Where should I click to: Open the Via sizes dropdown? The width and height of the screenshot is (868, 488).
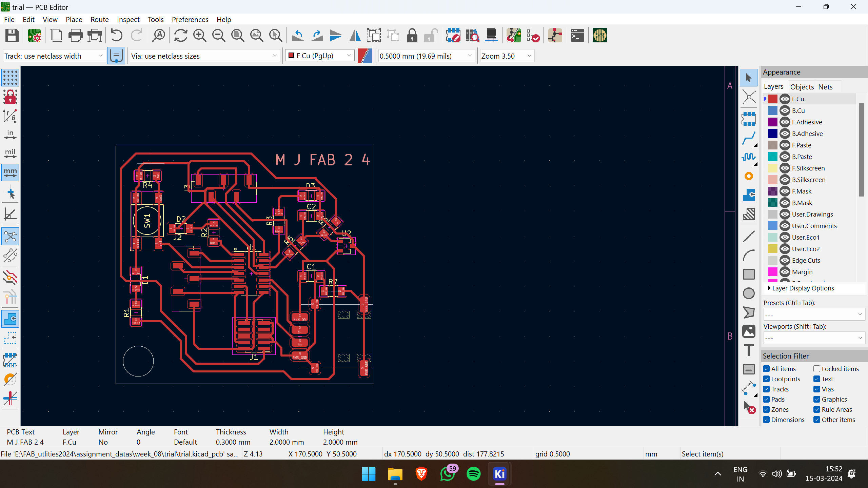(x=205, y=56)
